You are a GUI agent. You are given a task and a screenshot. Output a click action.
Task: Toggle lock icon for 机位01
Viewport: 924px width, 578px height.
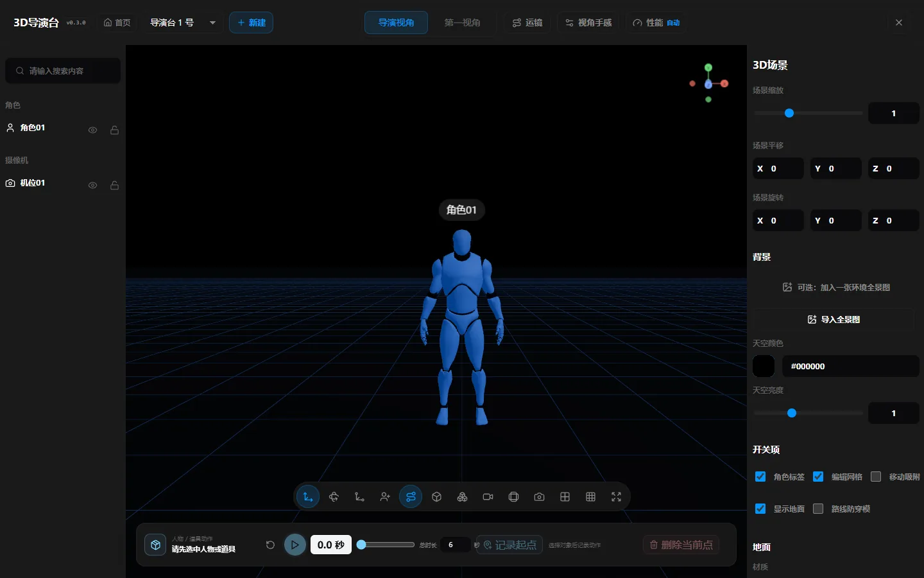[x=114, y=186]
